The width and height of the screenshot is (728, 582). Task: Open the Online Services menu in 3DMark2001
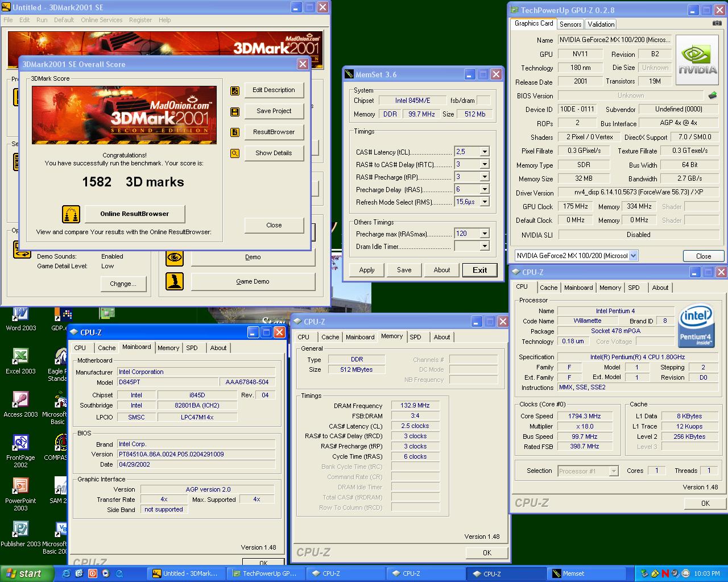101,20
